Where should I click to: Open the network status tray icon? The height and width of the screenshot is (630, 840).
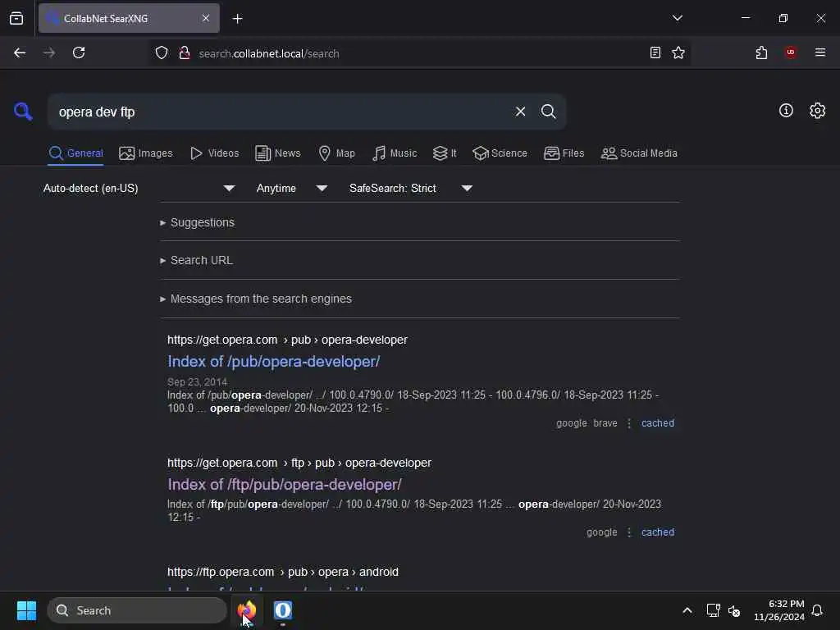pyautogui.click(x=713, y=610)
